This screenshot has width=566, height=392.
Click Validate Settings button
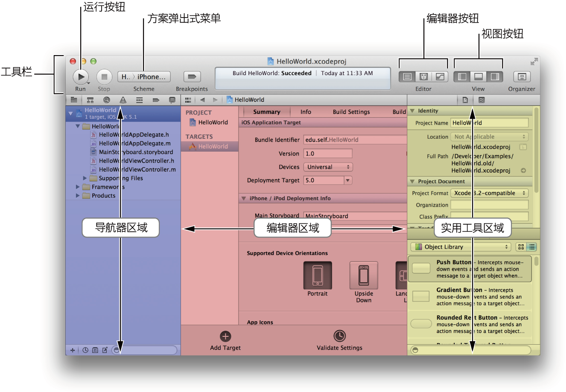click(339, 341)
